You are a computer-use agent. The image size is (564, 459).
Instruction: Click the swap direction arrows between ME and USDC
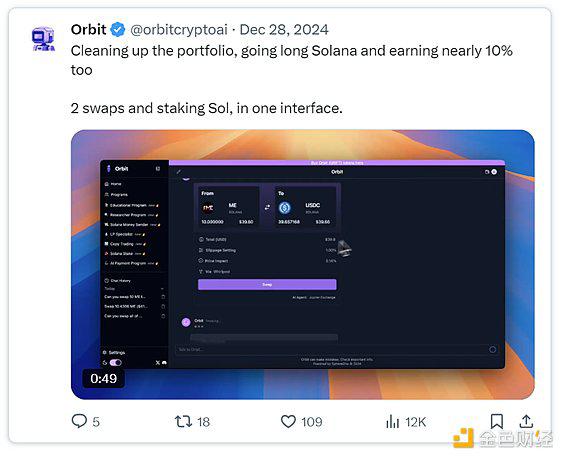[267, 207]
